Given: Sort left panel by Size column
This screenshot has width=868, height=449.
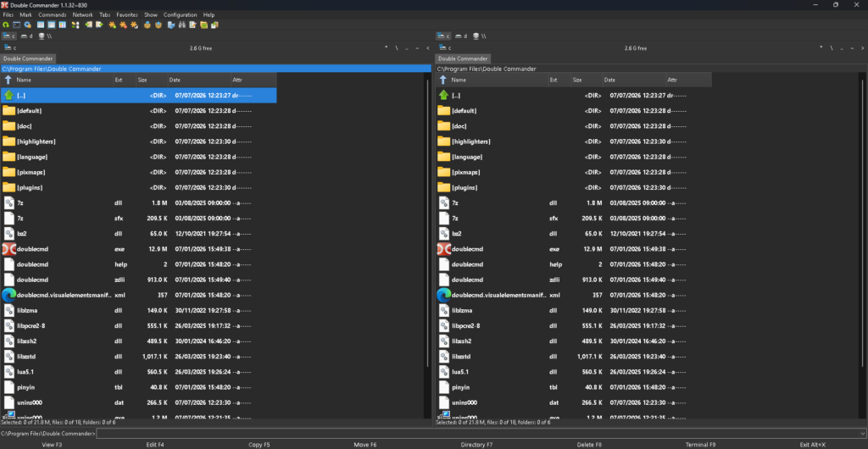Looking at the screenshot, I should pos(152,80).
